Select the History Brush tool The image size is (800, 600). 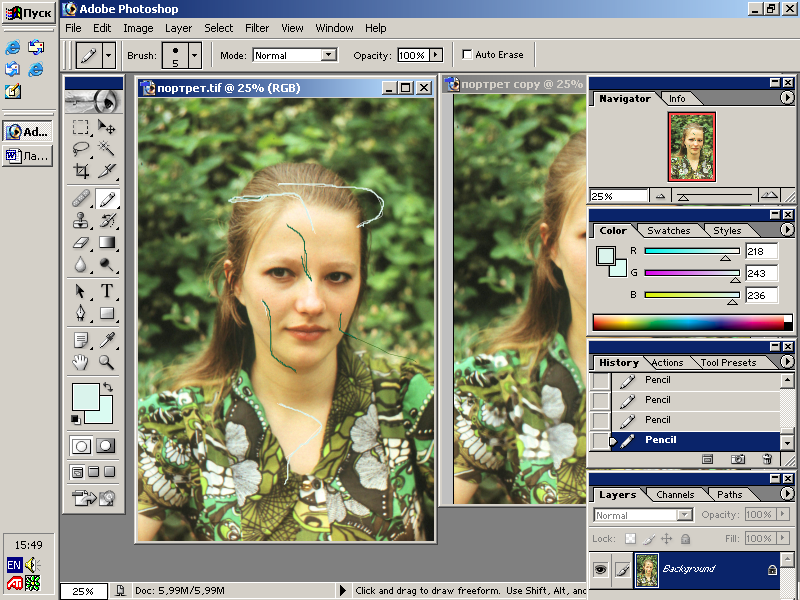pyautogui.click(x=106, y=220)
